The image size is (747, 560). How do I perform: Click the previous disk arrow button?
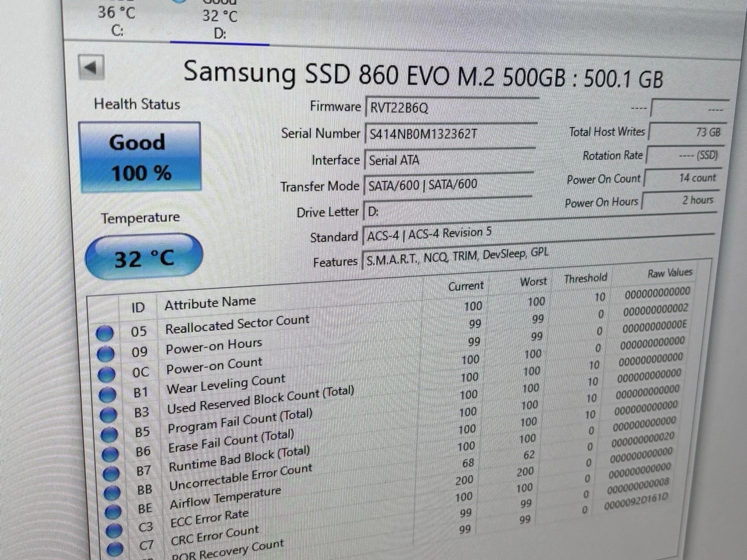[92, 67]
